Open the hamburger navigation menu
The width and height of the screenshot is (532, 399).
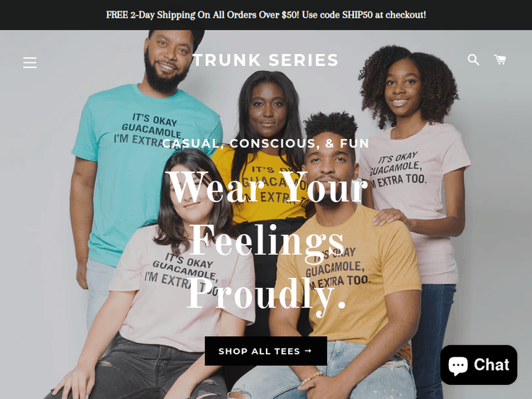(30, 62)
